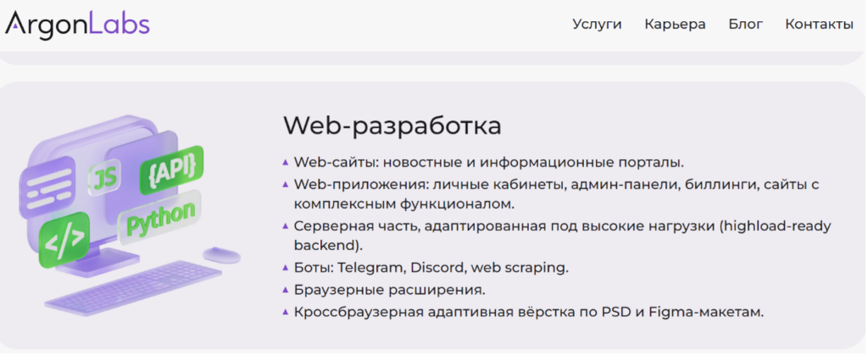868x356 pixels.
Task: Click the Браузерные расширения list item
Action: (389, 290)
